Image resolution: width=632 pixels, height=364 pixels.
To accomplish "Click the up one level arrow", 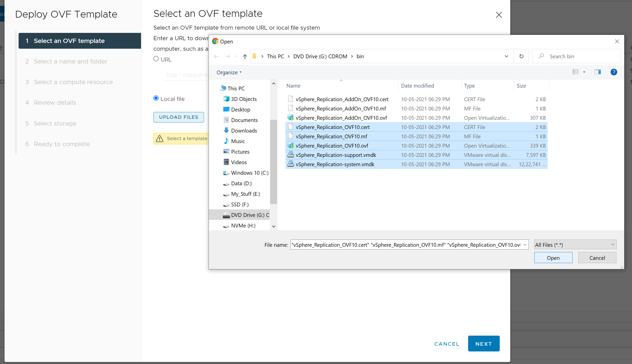I will tap(245, 56).
